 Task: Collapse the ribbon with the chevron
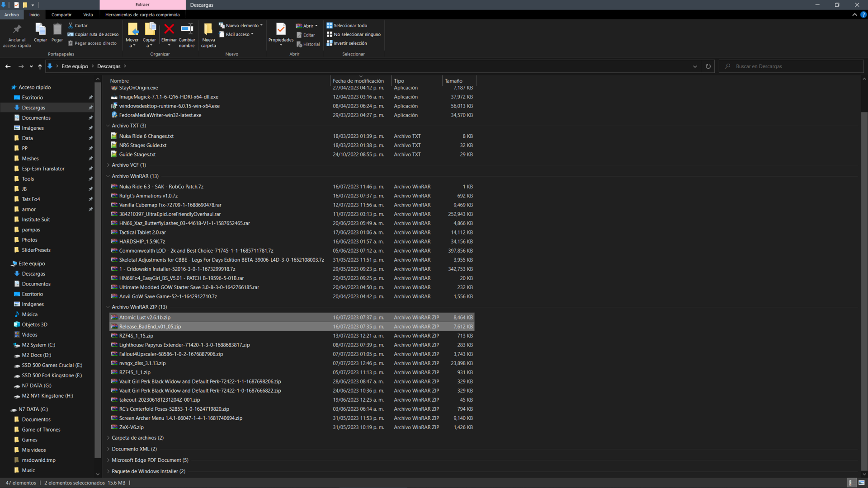tap(854, 14)
